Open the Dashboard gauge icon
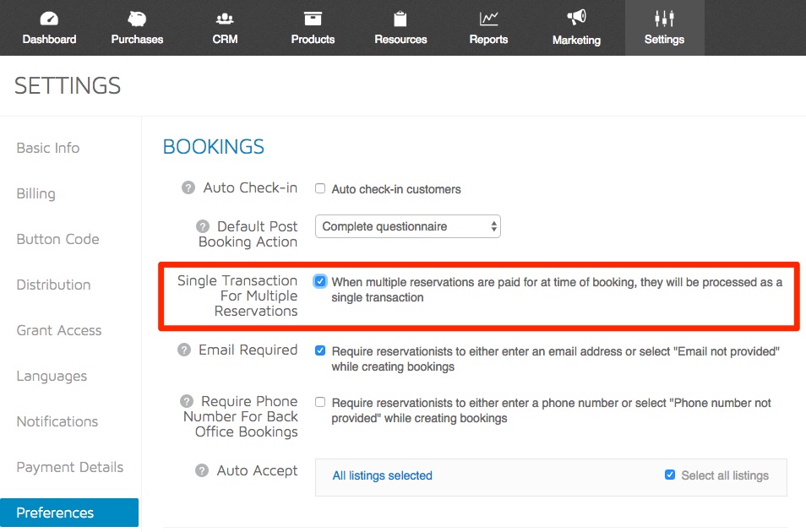Viewport: 806px width, 532px height. click(49, 19)
